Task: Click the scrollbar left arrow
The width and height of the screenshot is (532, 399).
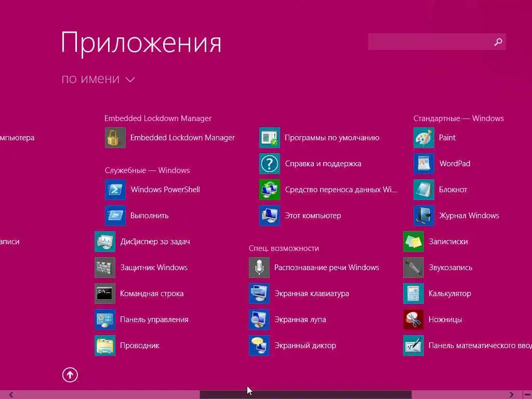Action: (11, 395)
